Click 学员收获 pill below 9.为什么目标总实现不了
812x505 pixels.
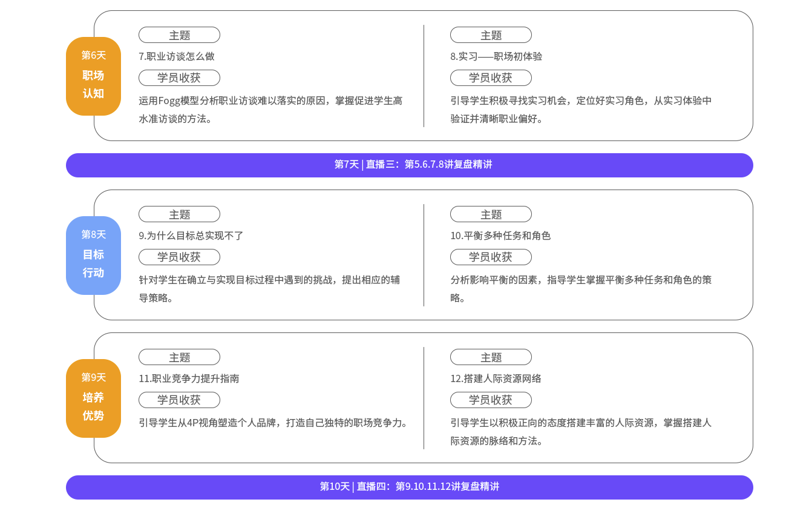coord(179,257)
